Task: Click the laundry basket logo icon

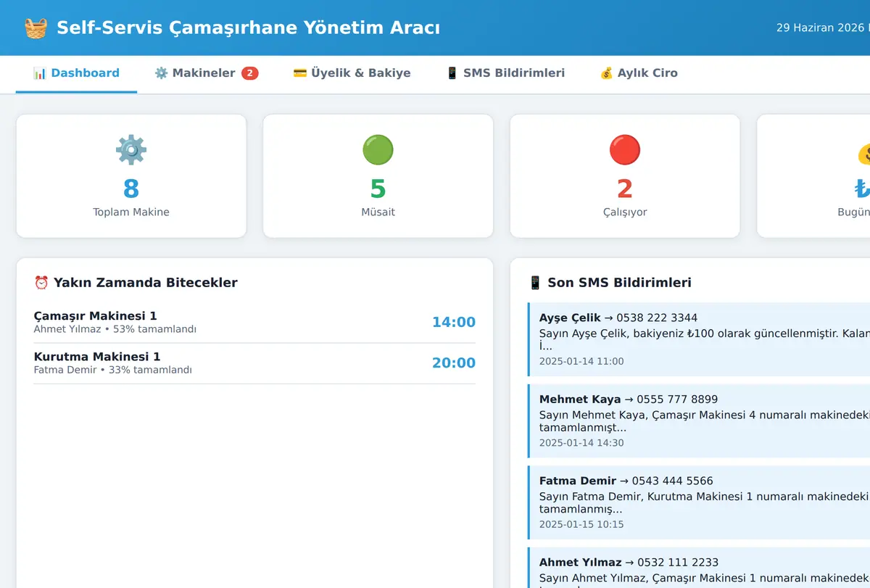Action: tap(36, 28)
